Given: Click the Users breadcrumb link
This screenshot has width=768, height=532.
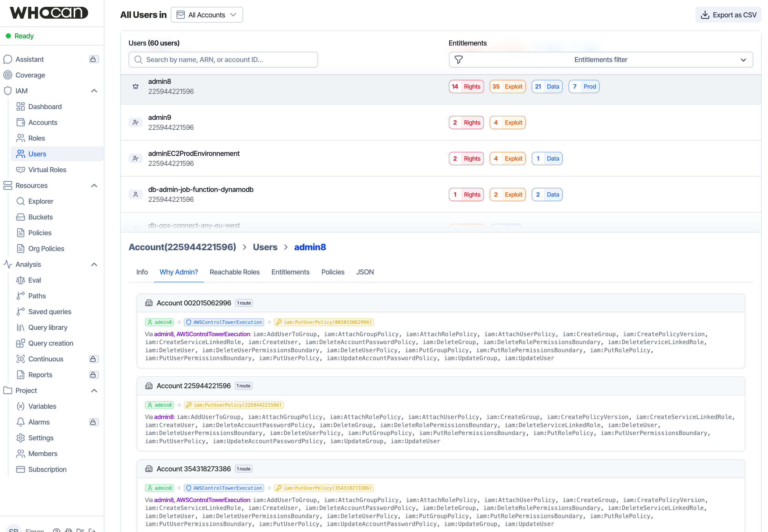Looking at the screenshot, I should [x=265, y=247].
